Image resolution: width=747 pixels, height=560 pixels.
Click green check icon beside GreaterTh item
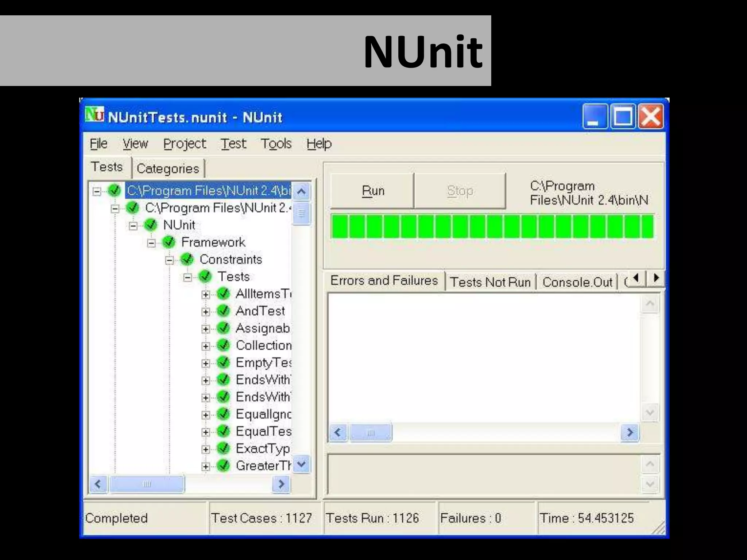tap(223, 466)
